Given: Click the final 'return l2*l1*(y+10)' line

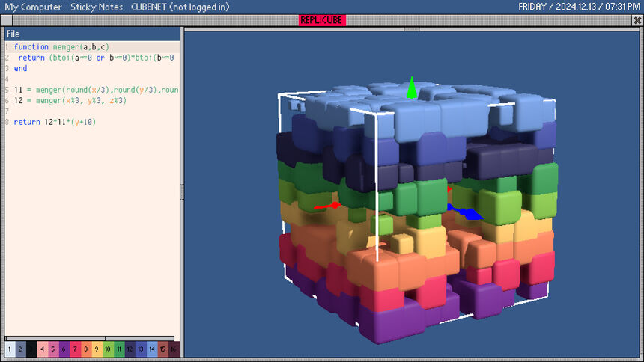Looking at the screenshot, I should (54, 122).
